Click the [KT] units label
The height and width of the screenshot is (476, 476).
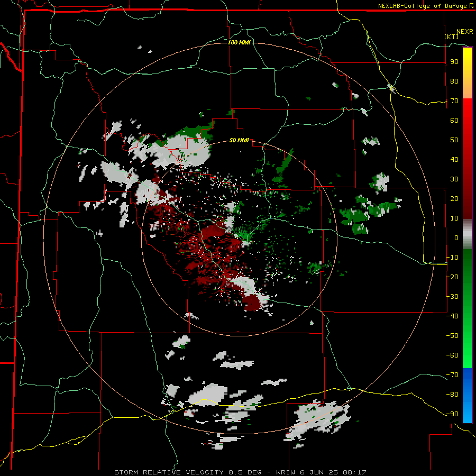(452, 36)
